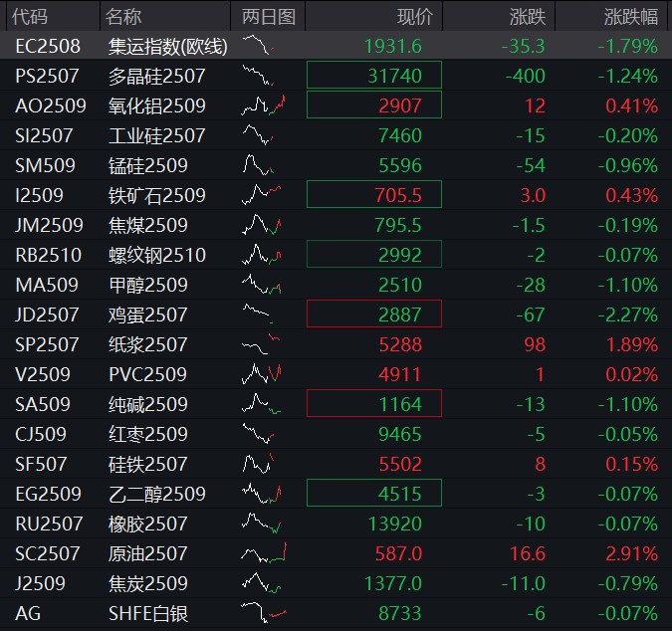Select the name 红枣2509
Viewport: 672px width, 631px height.
click(148, 434)
